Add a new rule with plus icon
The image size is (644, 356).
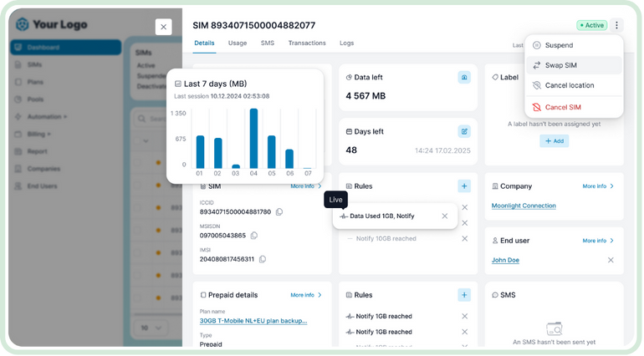tap(463, 186)
